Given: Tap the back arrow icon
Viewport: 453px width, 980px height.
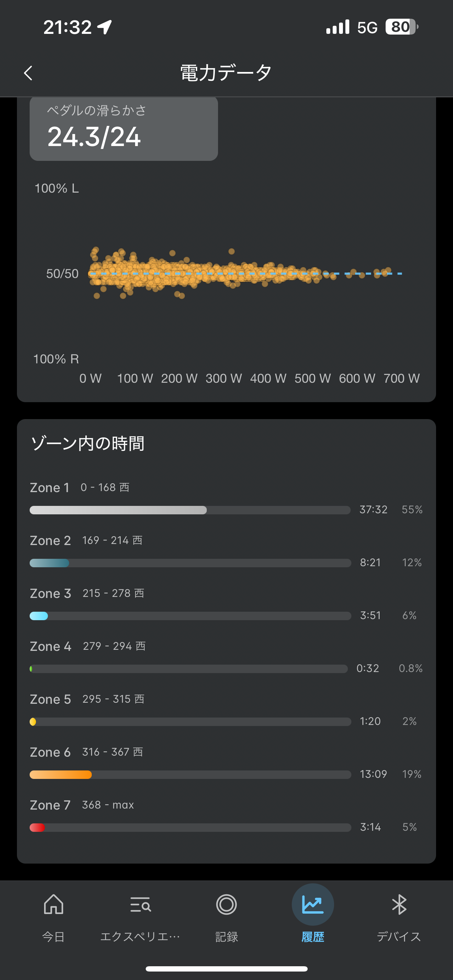Looking at the screenshot, I should [28, 73].
